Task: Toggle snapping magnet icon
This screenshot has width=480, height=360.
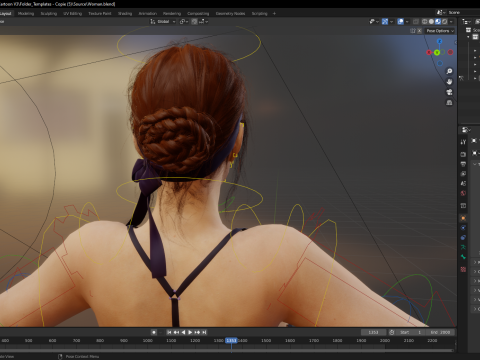Action: click(x=194, y=22)
